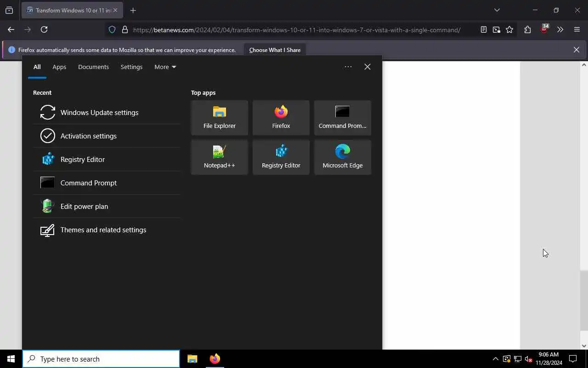Screen dimensions: 588x368
Task: Go back in Firefox
Action: 11,29
